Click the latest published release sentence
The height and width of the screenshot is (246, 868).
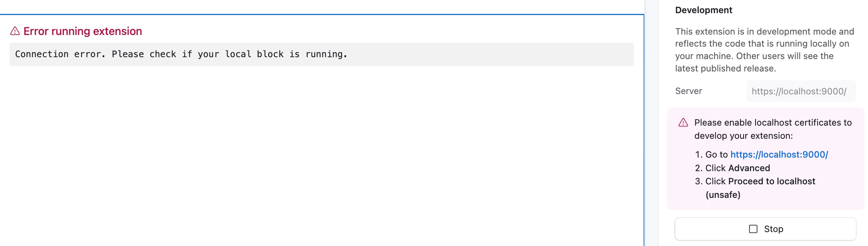coord(725,68)
